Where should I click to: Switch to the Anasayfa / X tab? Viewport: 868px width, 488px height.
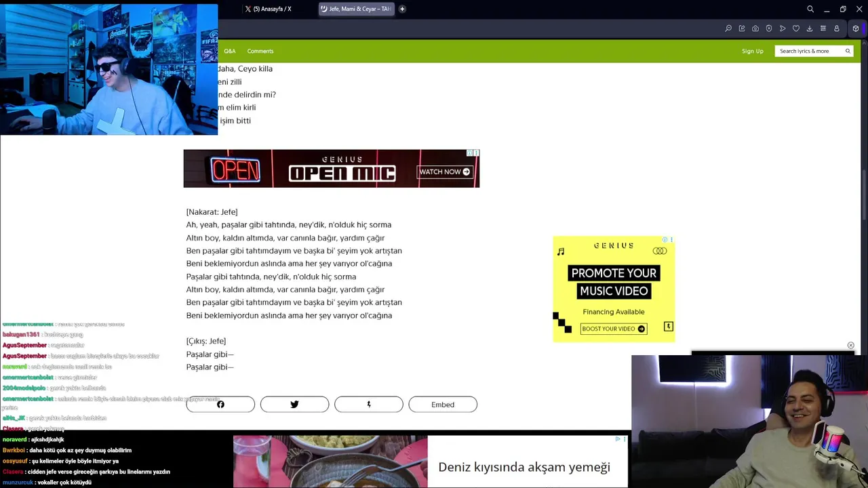[268, 9]
